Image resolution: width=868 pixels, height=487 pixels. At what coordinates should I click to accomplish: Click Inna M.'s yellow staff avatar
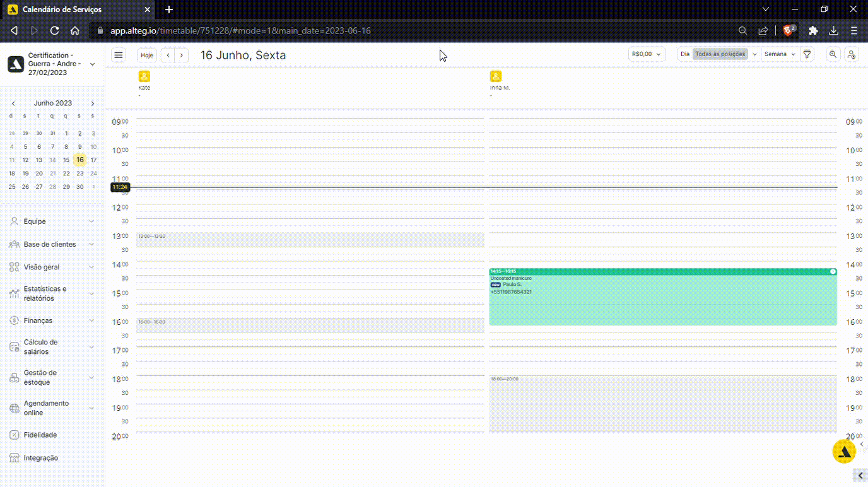496,76
